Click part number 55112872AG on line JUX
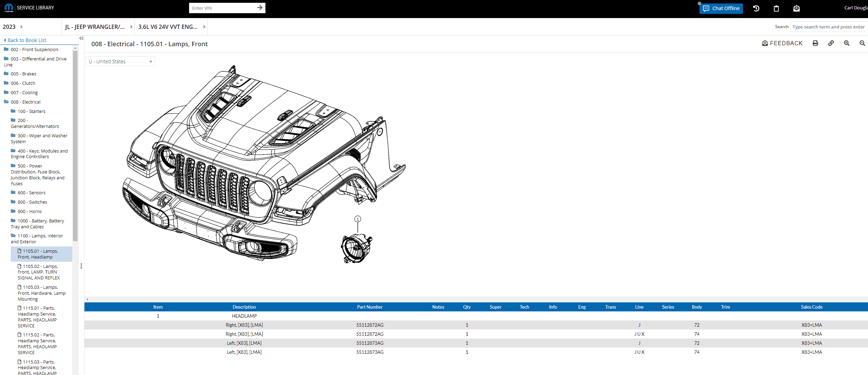This screenshot has width=868, height=375. tap(370, 334)
